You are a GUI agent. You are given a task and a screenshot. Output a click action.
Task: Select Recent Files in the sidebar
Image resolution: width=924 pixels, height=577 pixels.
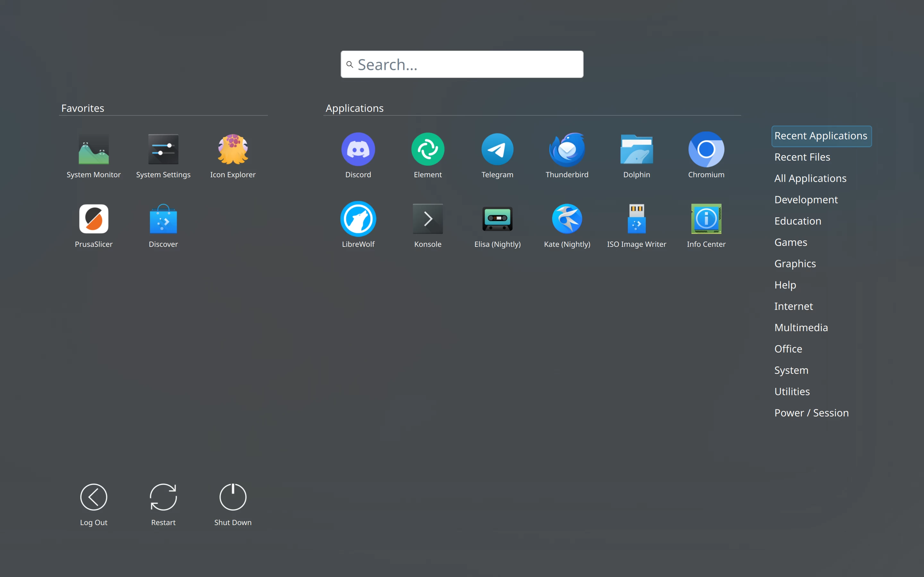tap(801, 157)
